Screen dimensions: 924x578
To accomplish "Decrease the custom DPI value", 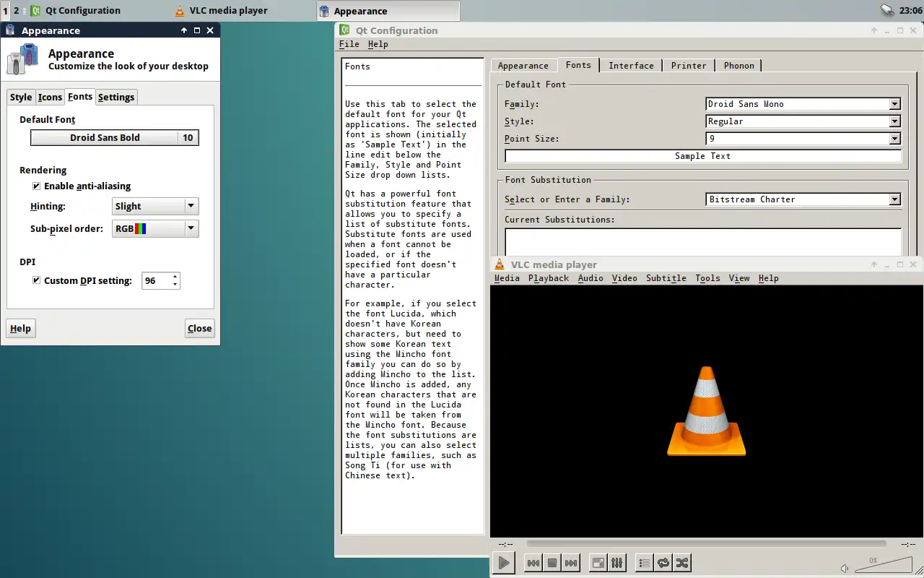I will [175, 285].
